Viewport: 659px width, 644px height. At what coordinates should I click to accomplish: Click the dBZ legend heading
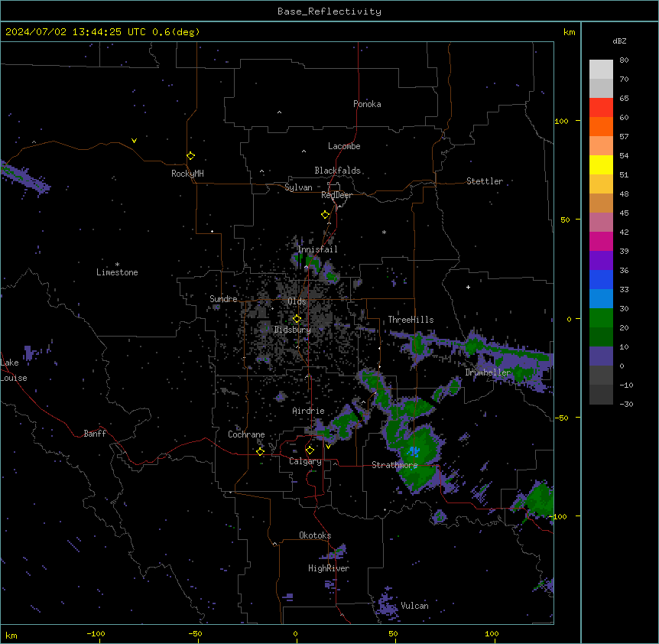[619, 41]
